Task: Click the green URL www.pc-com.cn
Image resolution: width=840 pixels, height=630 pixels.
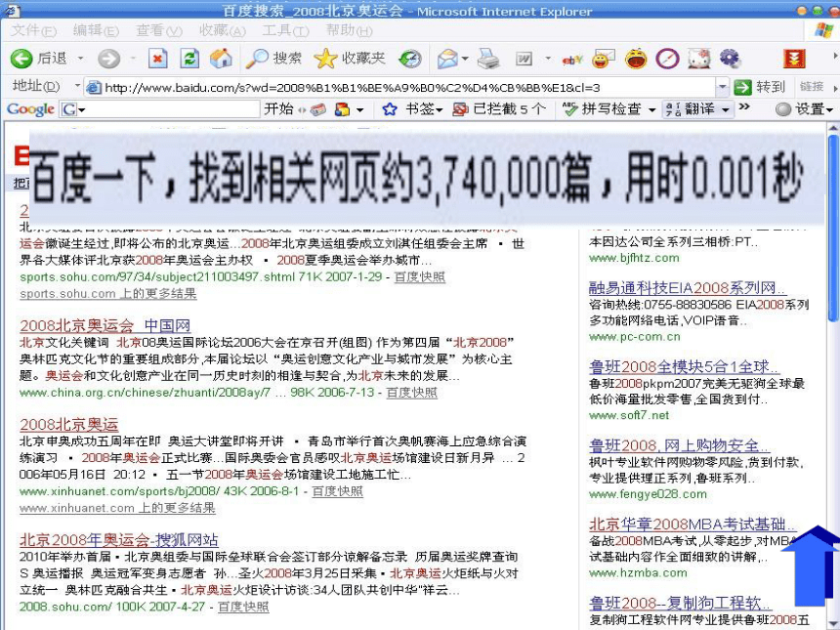Action: 635,336
